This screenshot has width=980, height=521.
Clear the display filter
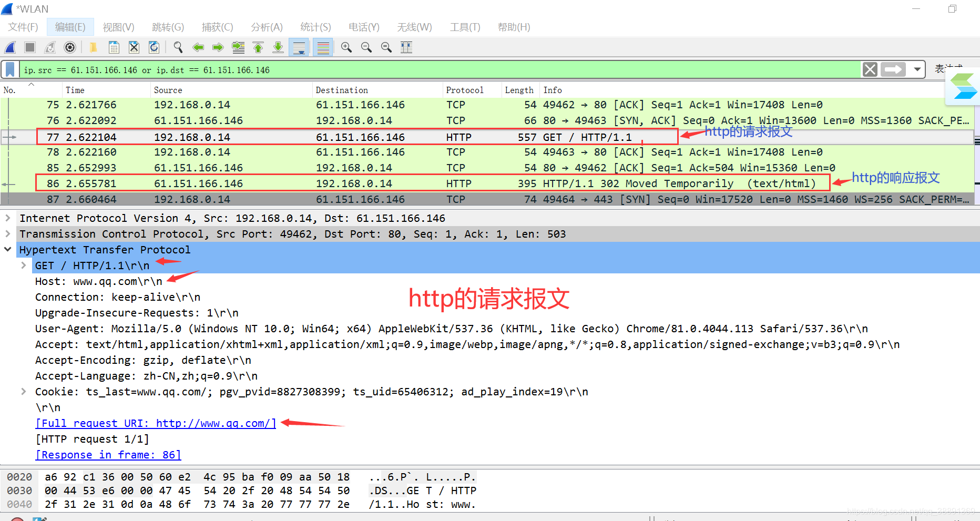pos(870,69)
